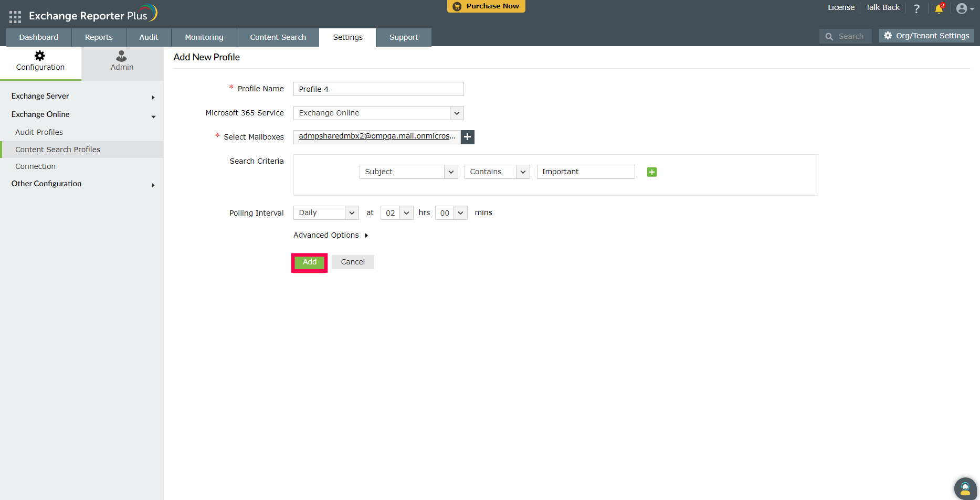Open Audit Profiles in sidebar
The height and width of the screenshot is (500, 980).
[39, 132]
